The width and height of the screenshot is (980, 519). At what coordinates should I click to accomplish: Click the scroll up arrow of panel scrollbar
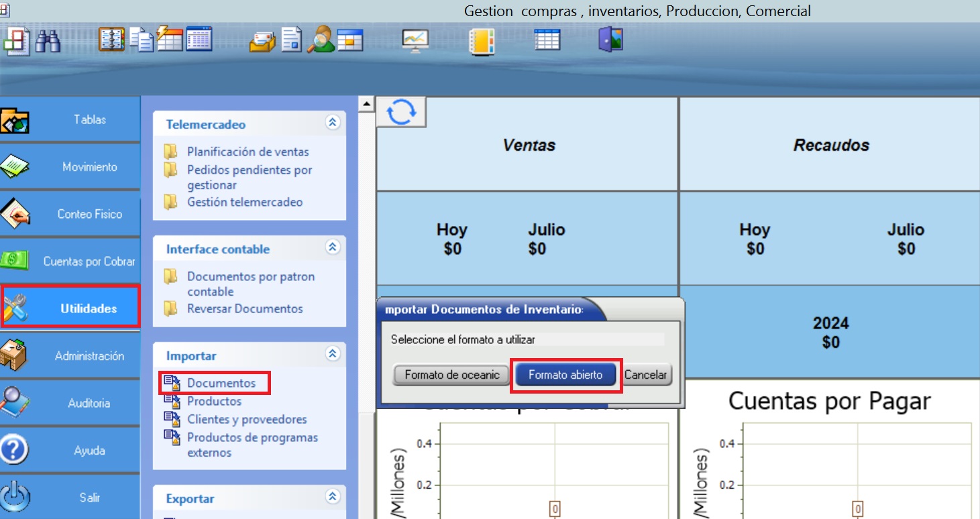pos(366,104)
